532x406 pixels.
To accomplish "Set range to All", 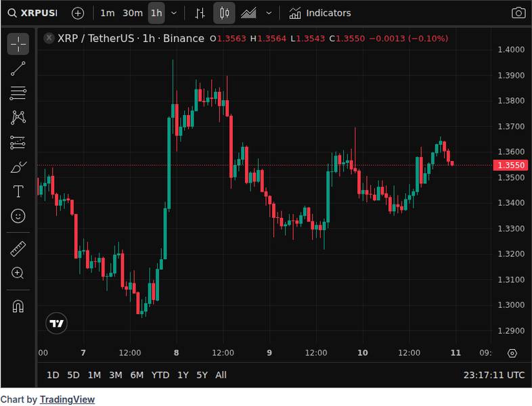I will click(221, 375).
